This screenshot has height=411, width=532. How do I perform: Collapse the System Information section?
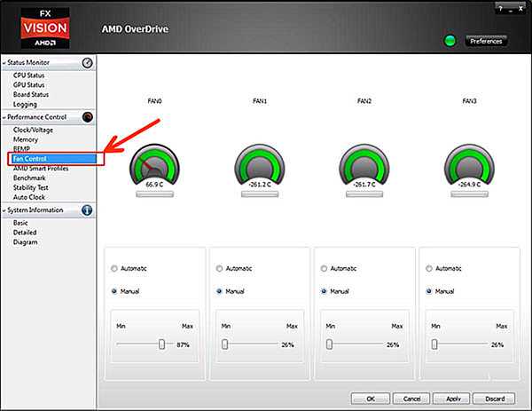click(x=4, y=210)
